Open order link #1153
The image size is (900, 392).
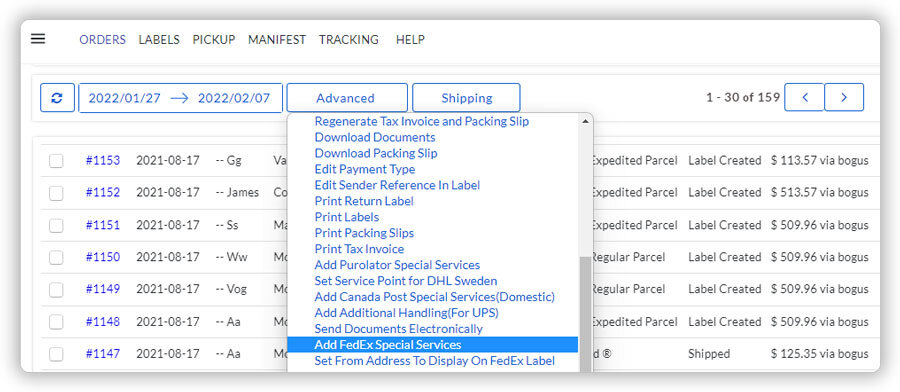point(103,161)
